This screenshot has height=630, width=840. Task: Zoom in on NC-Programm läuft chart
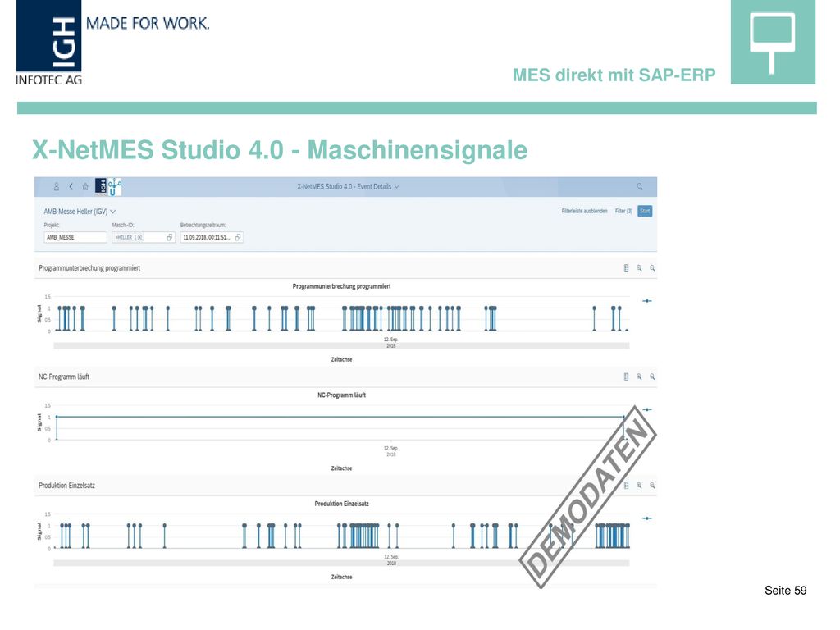[x=639, y=377]
